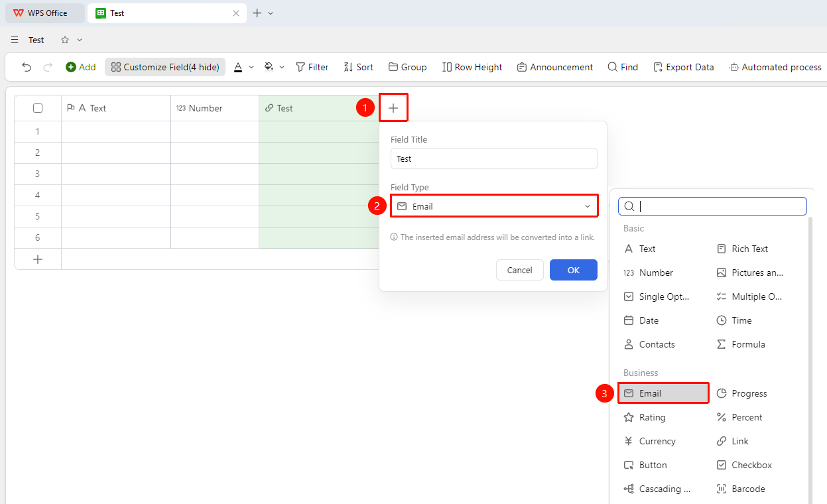Click the Field Title text box
Screen dimensions: 827x504
point(494,158)
